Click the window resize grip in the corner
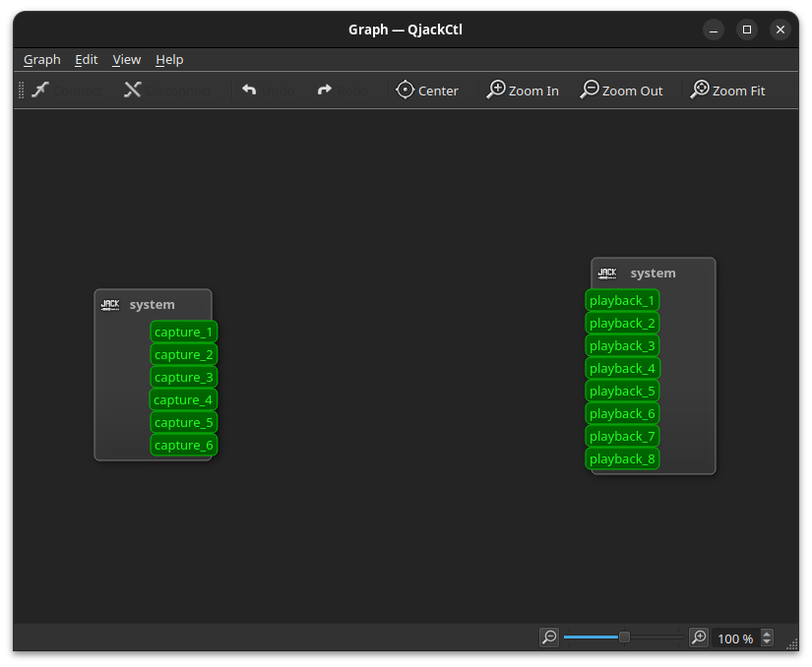The width and height of the screenshot is (812, 667). point(792,643)
